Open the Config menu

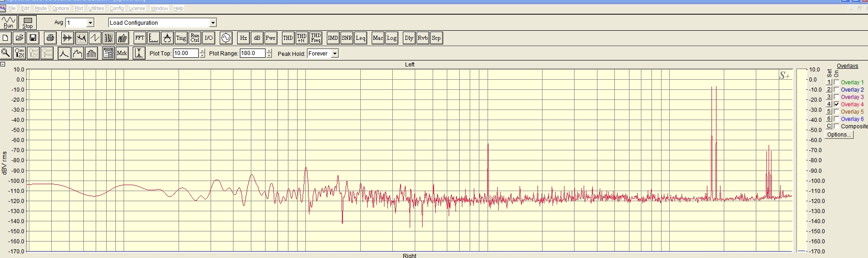[x=116, y=8]
